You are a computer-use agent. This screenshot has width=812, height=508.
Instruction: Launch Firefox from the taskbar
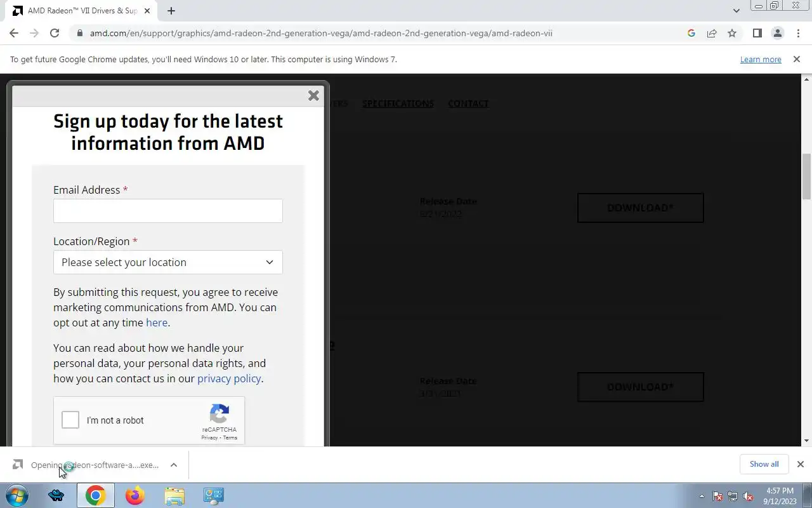pyautogui.click(x=134, y=495)
